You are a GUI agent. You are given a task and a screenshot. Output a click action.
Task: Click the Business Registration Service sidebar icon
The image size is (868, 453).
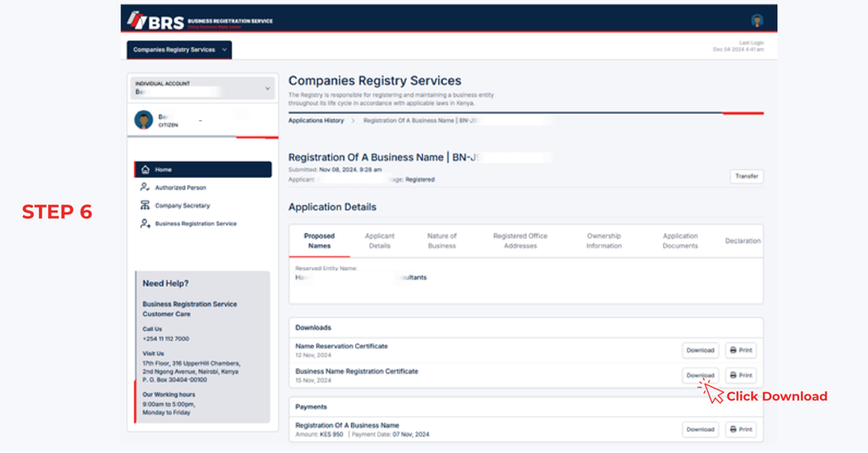(x=145, y=224)
